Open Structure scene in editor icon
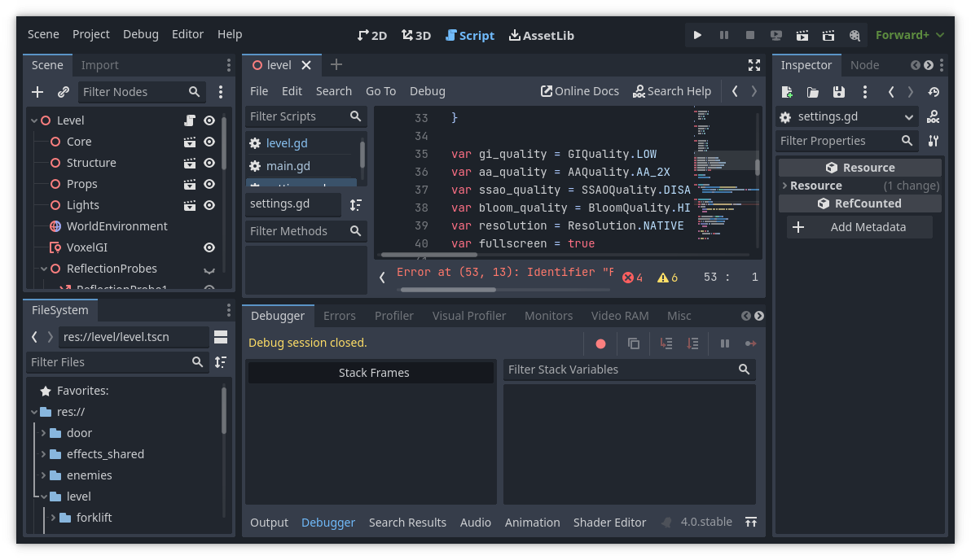The height and width of the screenshot is (560, 971). pyautogui.click(x=190, y=163)
